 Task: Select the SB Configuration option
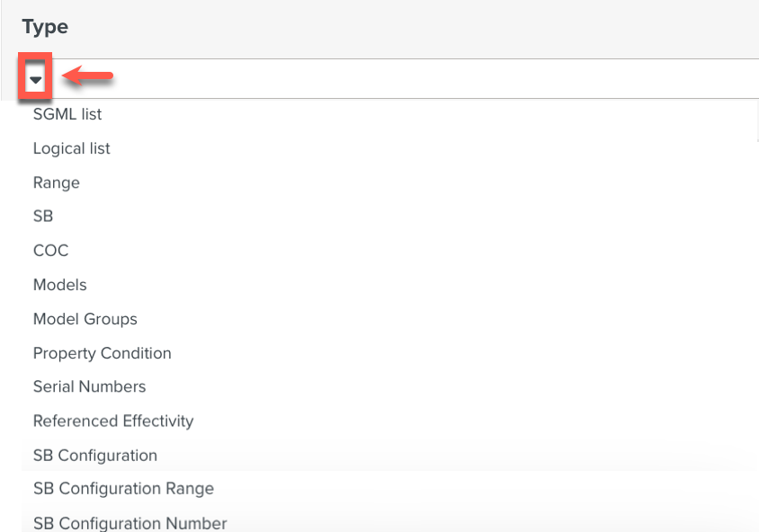[94, 456]
